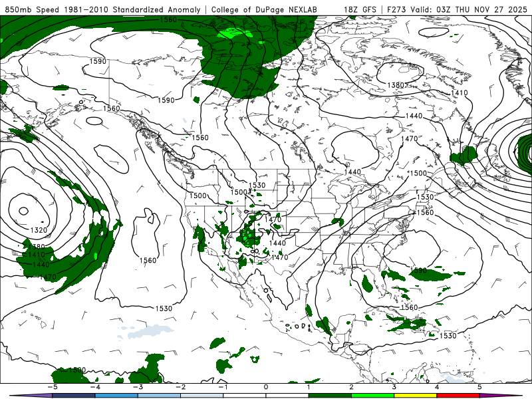The image size is (532, 399).
Task: Click the red 4 to 5 colorbar segment
Action: 458,396
